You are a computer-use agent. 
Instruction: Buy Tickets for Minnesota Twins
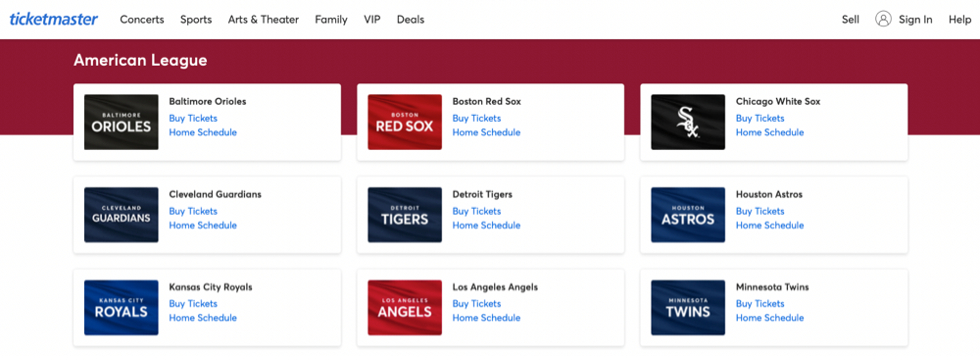pyautogui.click(x=760, y=303)
